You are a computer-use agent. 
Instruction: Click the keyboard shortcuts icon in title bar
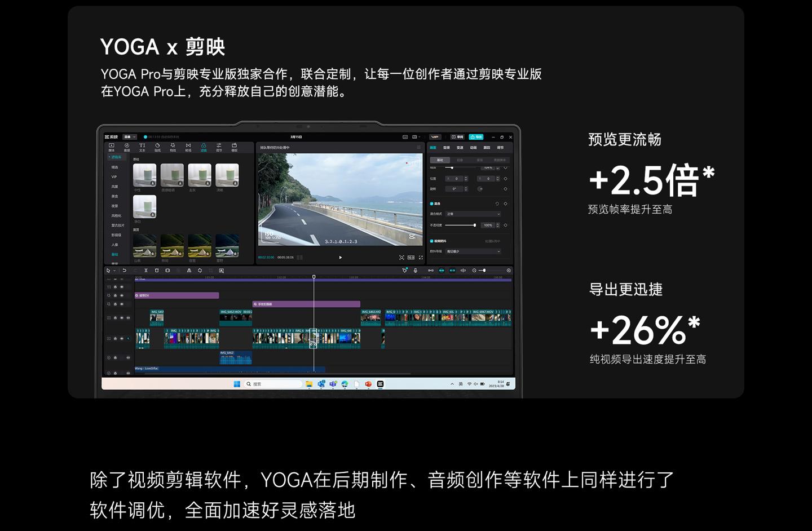coord(405,137)
